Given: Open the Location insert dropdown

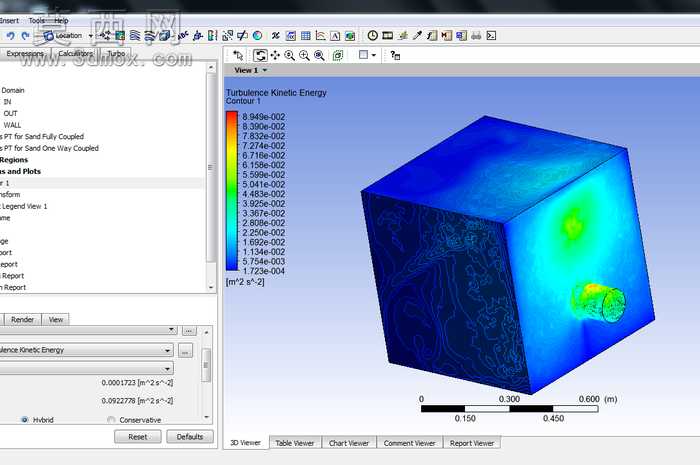Looking at the screenshot, I should pyautogui.click(x=91, y=36).
